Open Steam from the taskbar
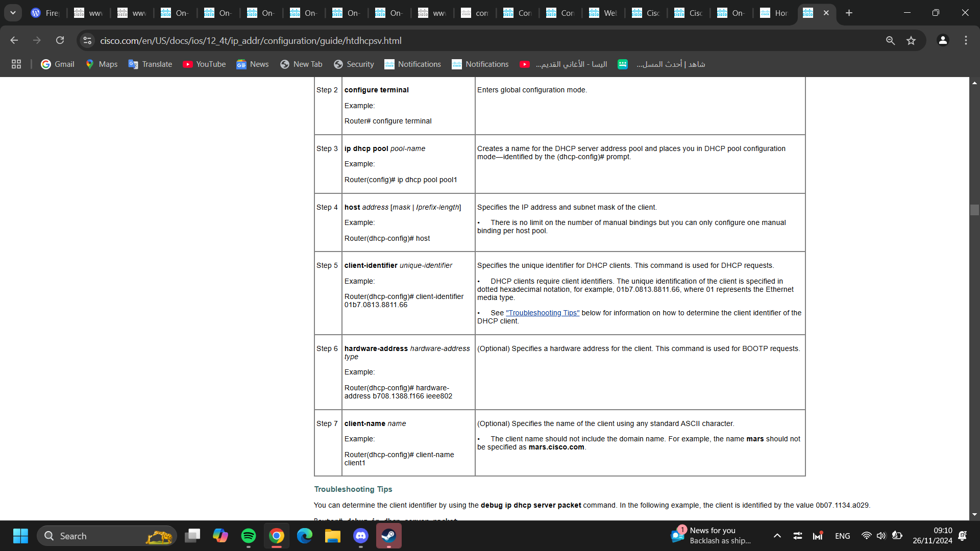 coord(389,536)
